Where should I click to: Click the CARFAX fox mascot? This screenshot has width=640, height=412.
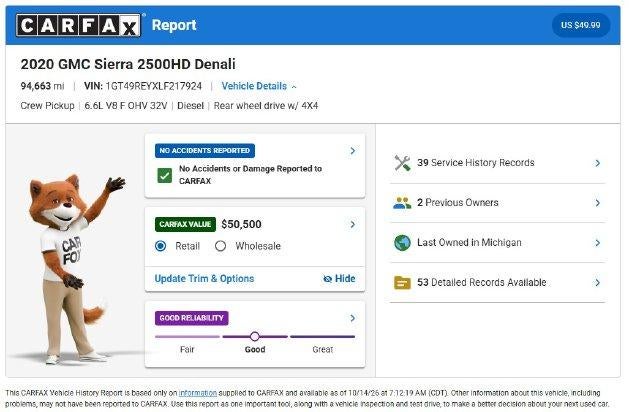coord(71,269)
